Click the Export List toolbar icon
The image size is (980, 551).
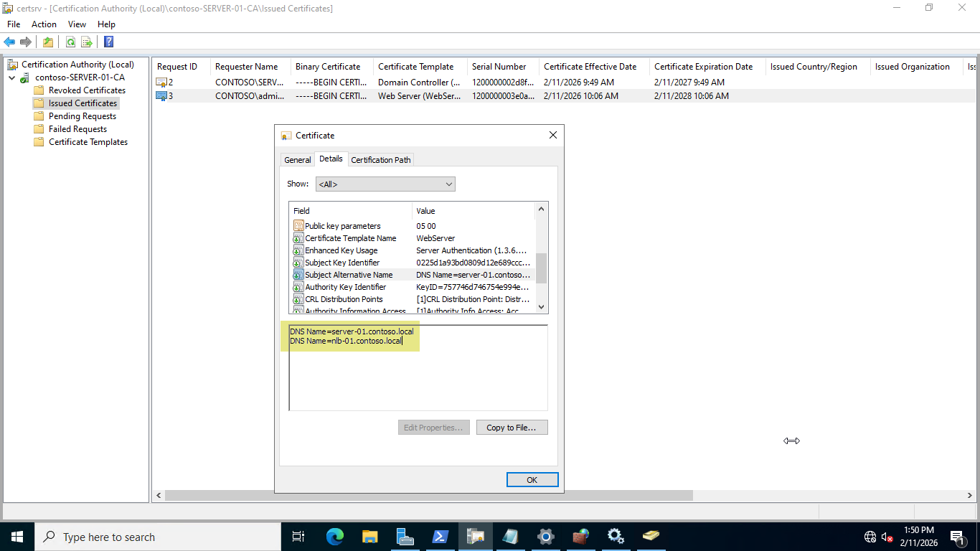(85, 41)
